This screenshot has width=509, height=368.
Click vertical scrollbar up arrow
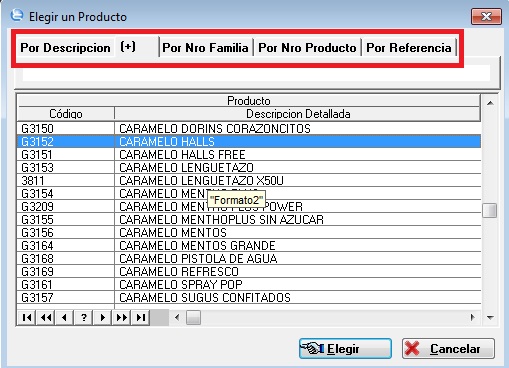(x=490, y=103)
